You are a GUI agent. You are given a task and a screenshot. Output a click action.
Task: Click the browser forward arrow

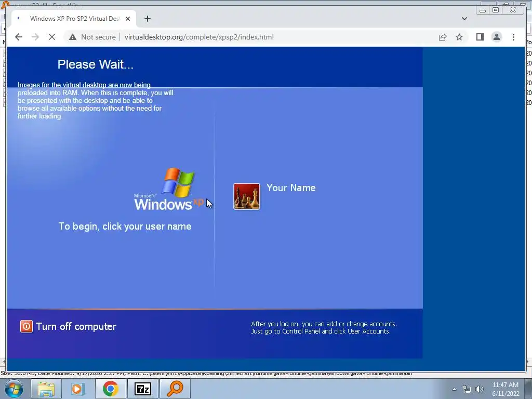click(35, 37)
